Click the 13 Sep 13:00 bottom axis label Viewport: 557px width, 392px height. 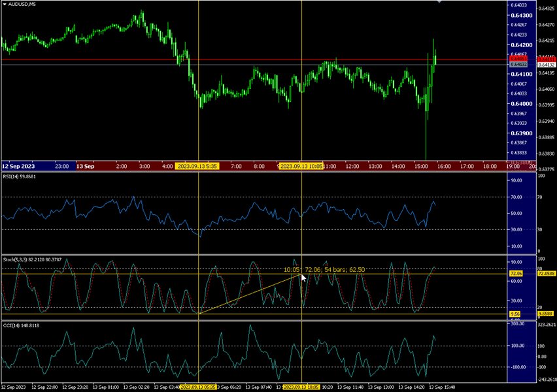click(380, 387)
